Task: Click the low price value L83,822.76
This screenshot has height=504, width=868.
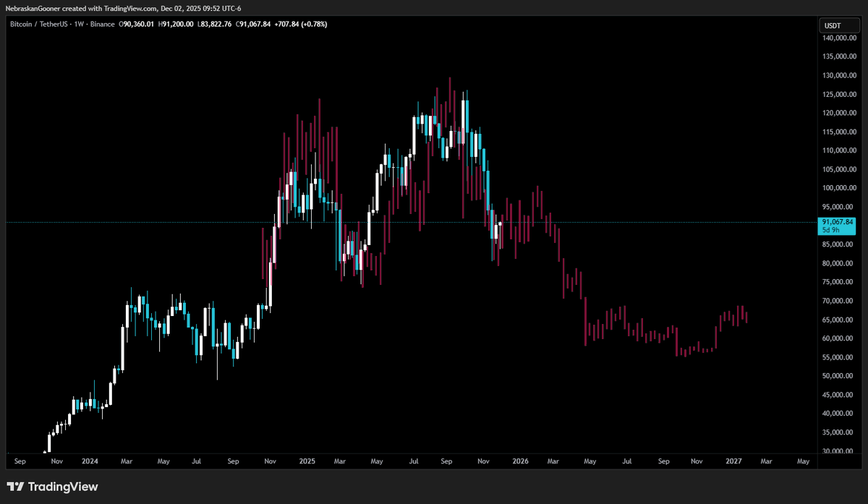Action: (x=217, y=24)
